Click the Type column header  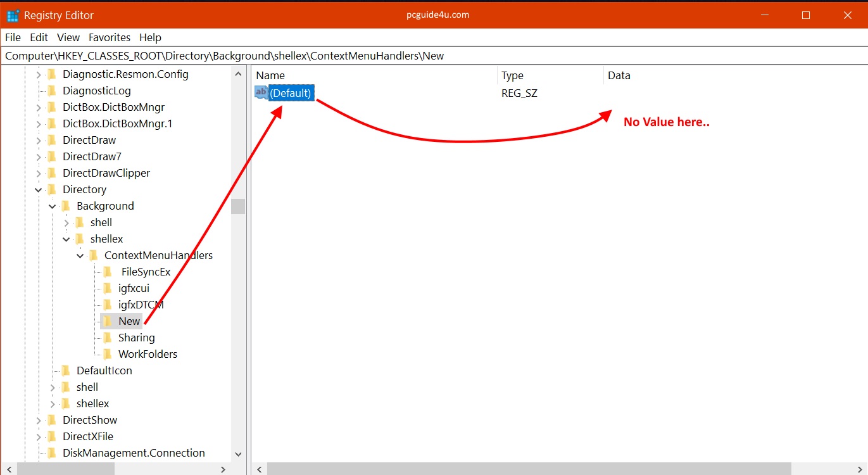[x=512, y=75]
